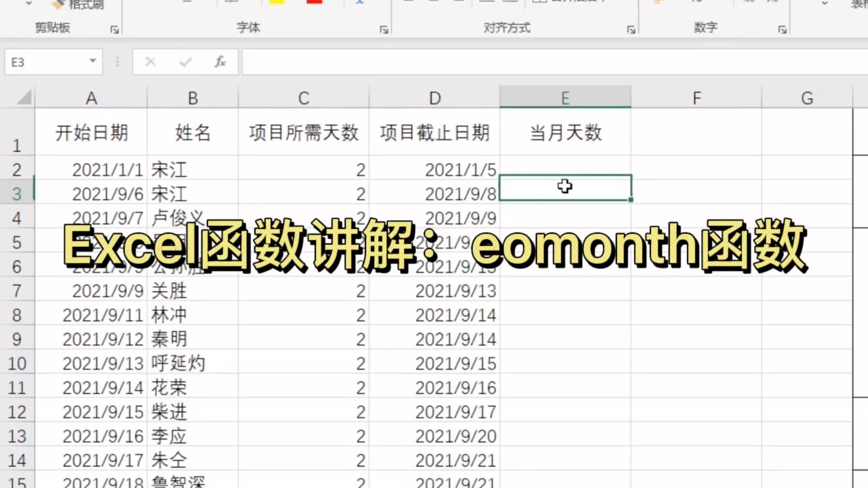Select row 7 header
The height and width of the screenshot is (488, 868).
point(17,291)
